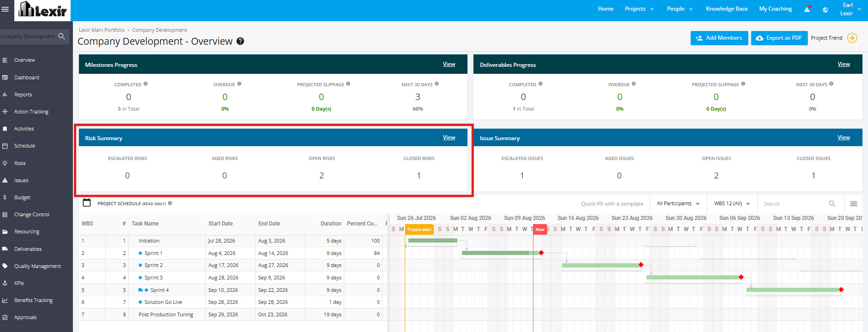The height and width of the screenshot is (332, 868).
Task: Click the schedule search magnifier icon
Action: pyautogui.click(x=832, y=204)
